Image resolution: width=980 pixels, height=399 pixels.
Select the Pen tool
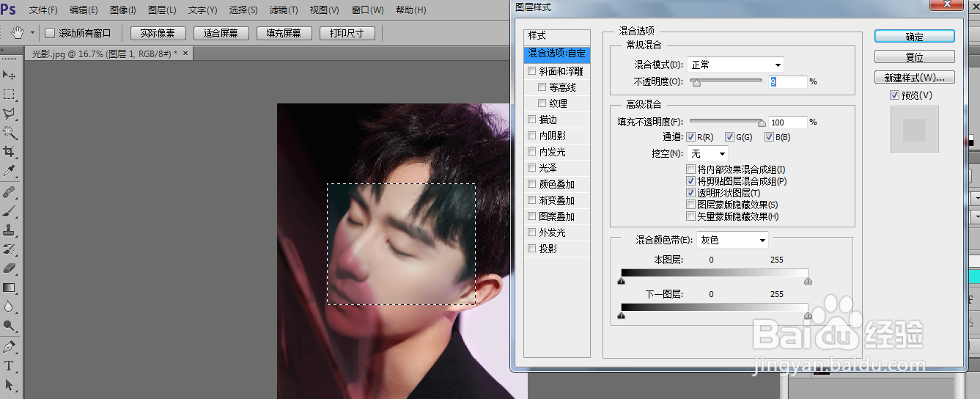click(10, 347)
